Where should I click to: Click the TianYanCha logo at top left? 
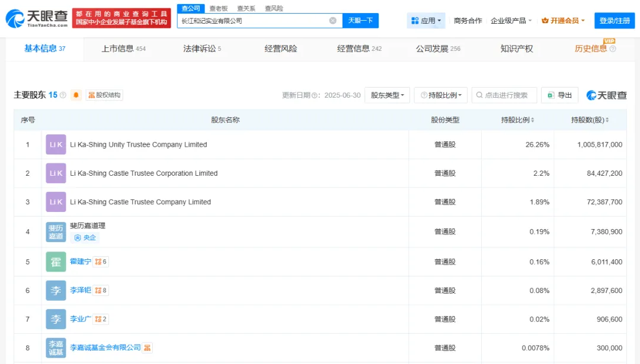(36, 18)
